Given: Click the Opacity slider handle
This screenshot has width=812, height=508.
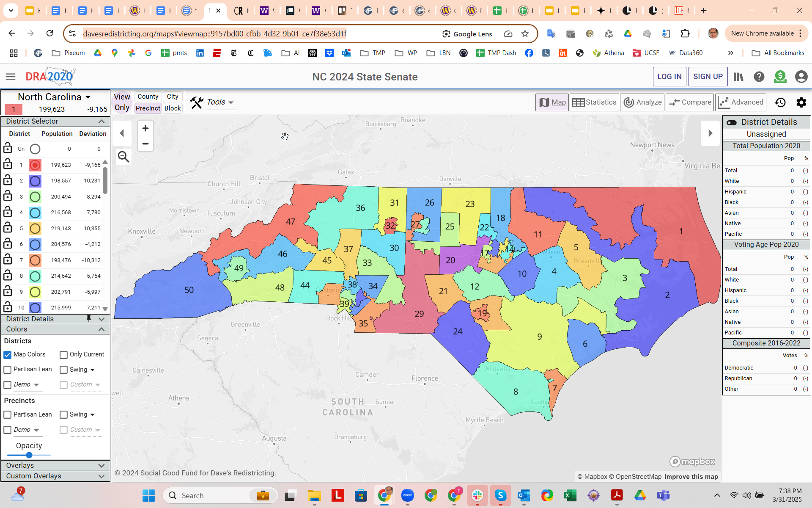Looking at the screenshot, I should click(29, 455).
